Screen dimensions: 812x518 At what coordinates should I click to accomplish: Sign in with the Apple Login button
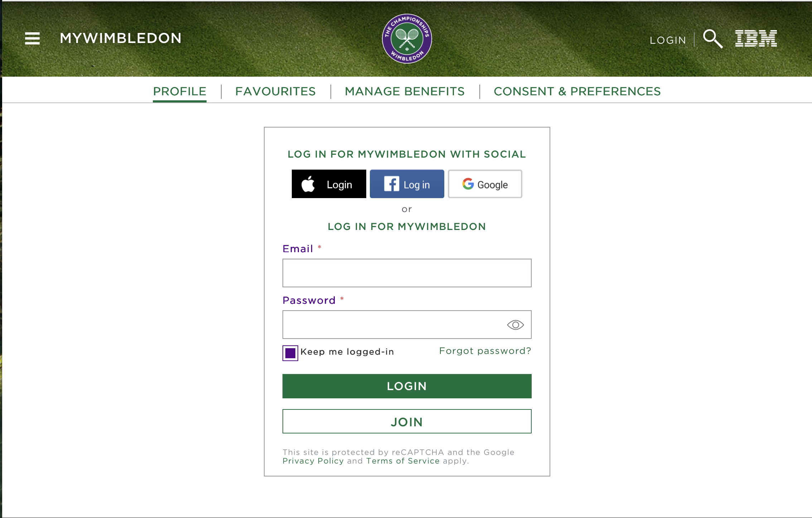pyautogui.click(x=329, y=184)
